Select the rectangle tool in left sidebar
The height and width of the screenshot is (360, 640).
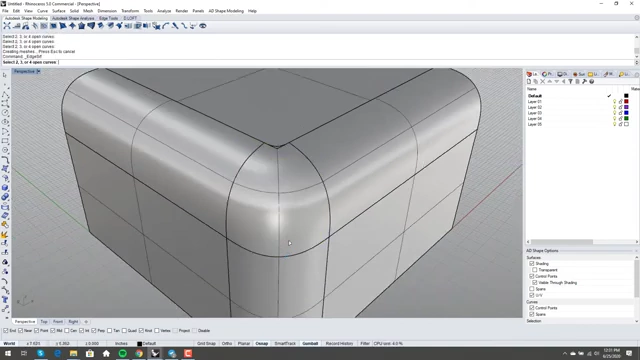pos(5,141)
